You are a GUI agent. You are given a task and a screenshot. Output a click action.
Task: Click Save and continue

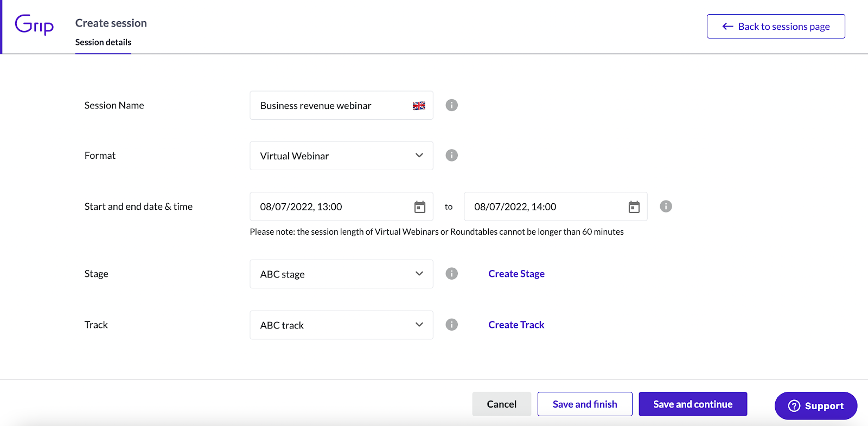(693, 404)
